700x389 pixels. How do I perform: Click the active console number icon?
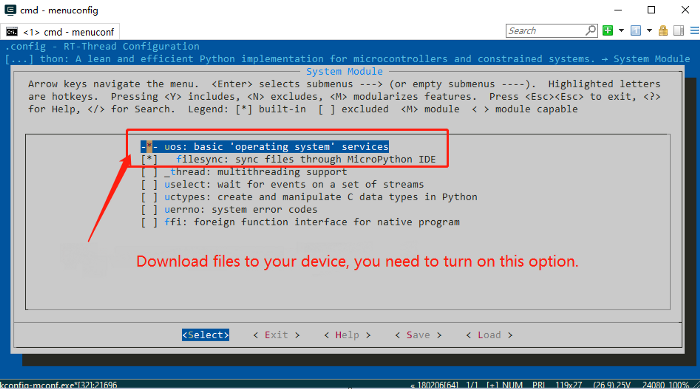click(636, 30)
